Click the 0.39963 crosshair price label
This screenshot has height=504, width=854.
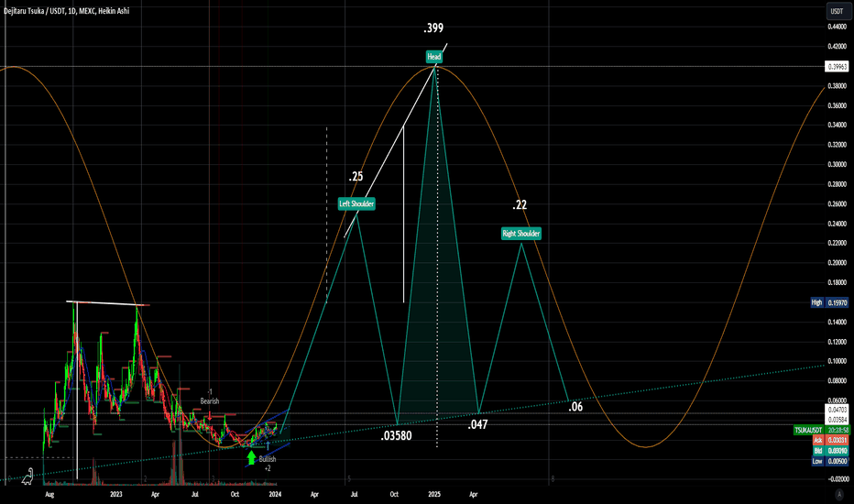coord(838,67)
